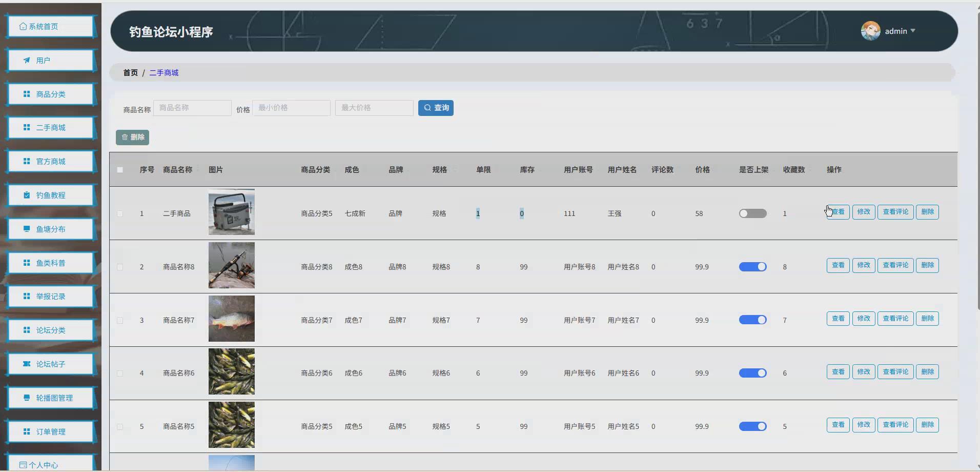Click the 收藏数 column header

point(794,170)
